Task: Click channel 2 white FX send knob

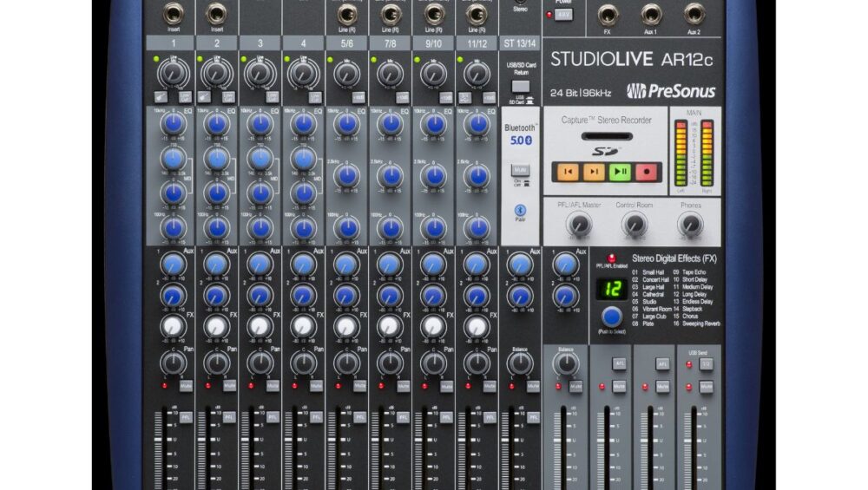Action: click(x=216, y=326)
